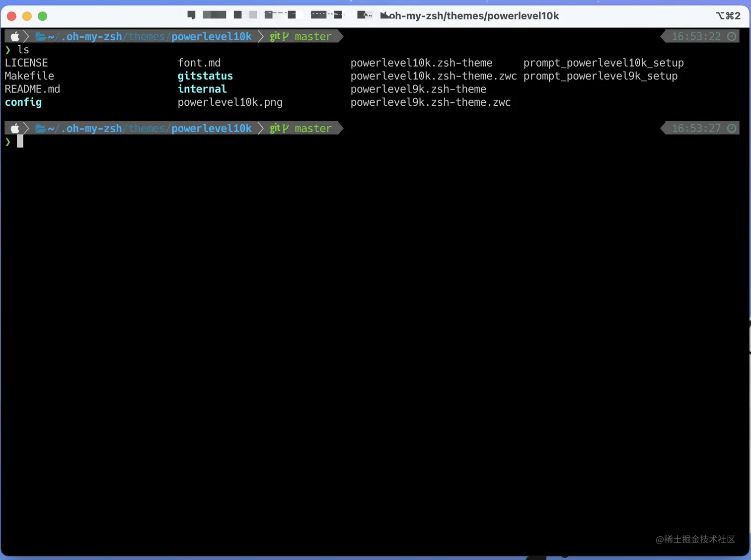Click the powerlevel9k.zsh-theme file name

(x=418, y=89)
